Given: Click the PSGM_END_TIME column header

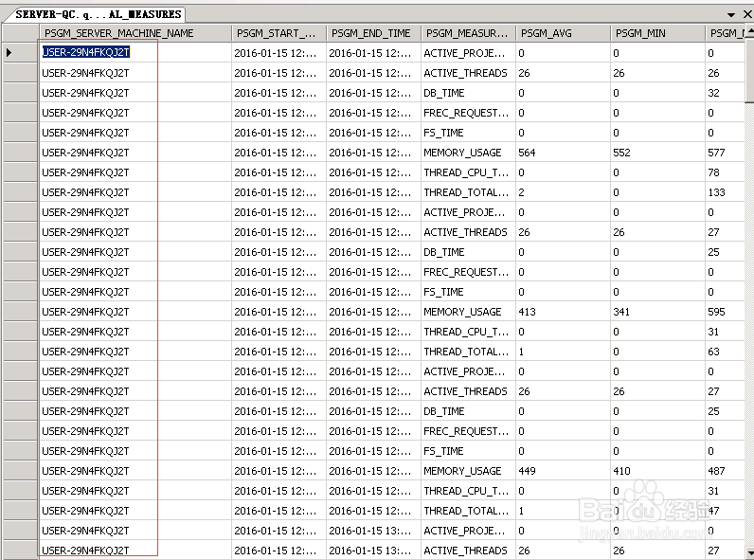Looking at the screenshot, I should [x=373, y=33].
